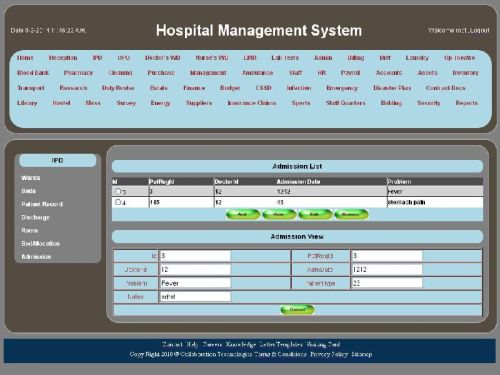
Task: Open the Management menu item
Action: click(x=208, y=73)
